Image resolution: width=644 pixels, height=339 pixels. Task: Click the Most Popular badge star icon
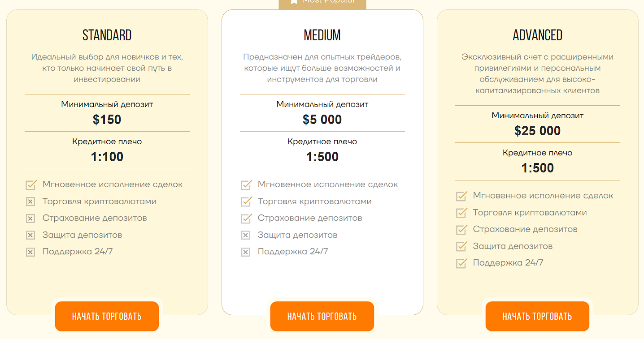coord(294,1)
